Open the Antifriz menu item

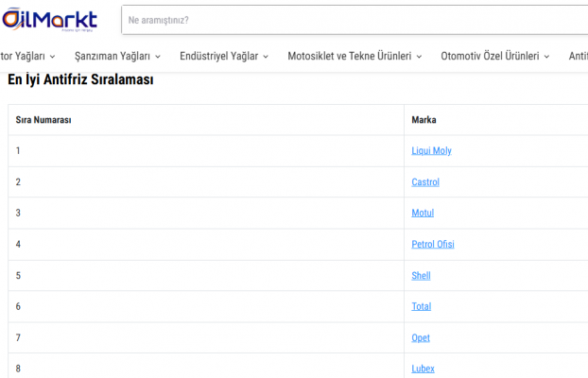tap(579, 57)
